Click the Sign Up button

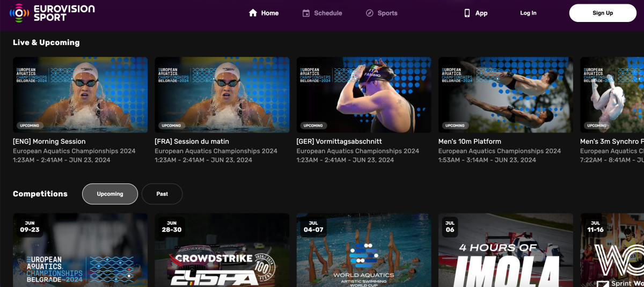pyautogui.click(x=603, y=13)
